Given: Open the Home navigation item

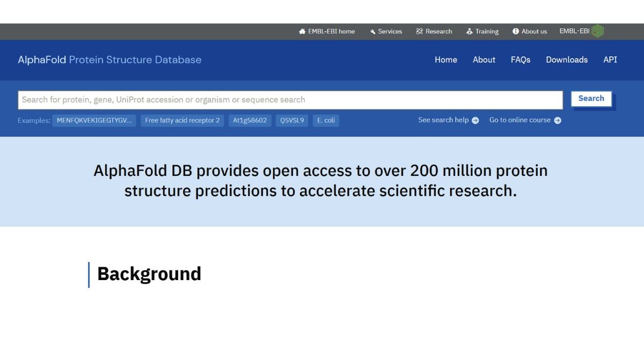Looking at the screenshot, I should click(x=446, y=60).
